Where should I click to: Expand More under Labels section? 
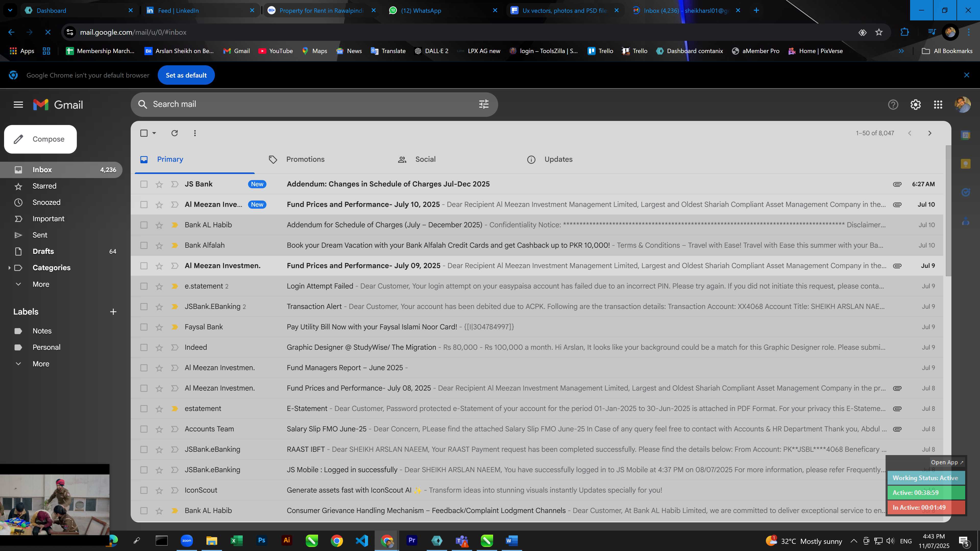point(41,364)
